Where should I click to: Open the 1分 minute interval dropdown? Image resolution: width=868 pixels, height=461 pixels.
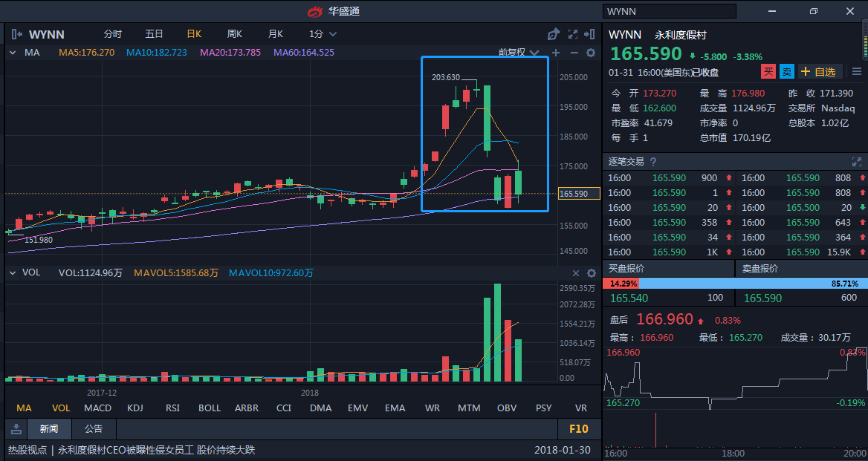(x=323, y=34)
